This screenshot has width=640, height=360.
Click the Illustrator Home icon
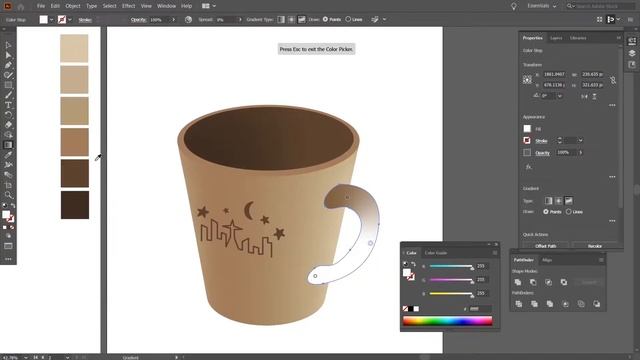coord(20,6)
